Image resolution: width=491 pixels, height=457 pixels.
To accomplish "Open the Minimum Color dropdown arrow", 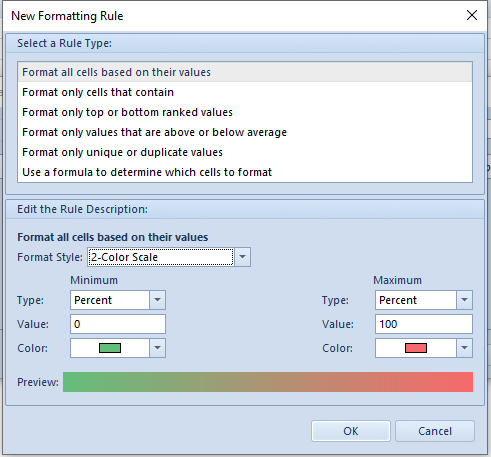I will click(157, 348).
